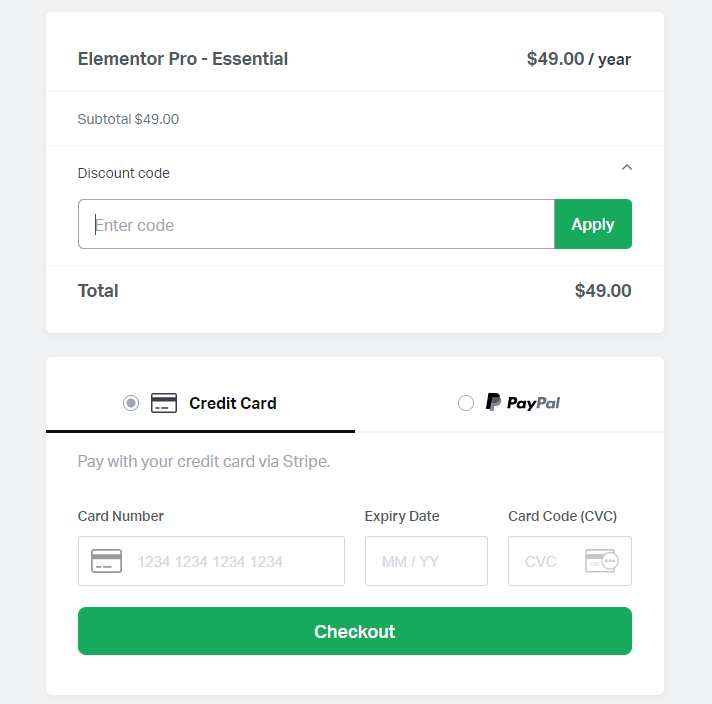Image resolution: width=712 pixels, height=704 pixels.
Task: Click the card icon inside Card Number field
Action: click(x=106, y=561)
